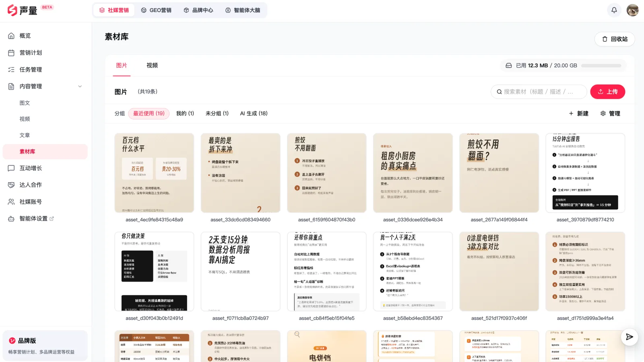Focus the 搜索素材 search field

(539, 92)
